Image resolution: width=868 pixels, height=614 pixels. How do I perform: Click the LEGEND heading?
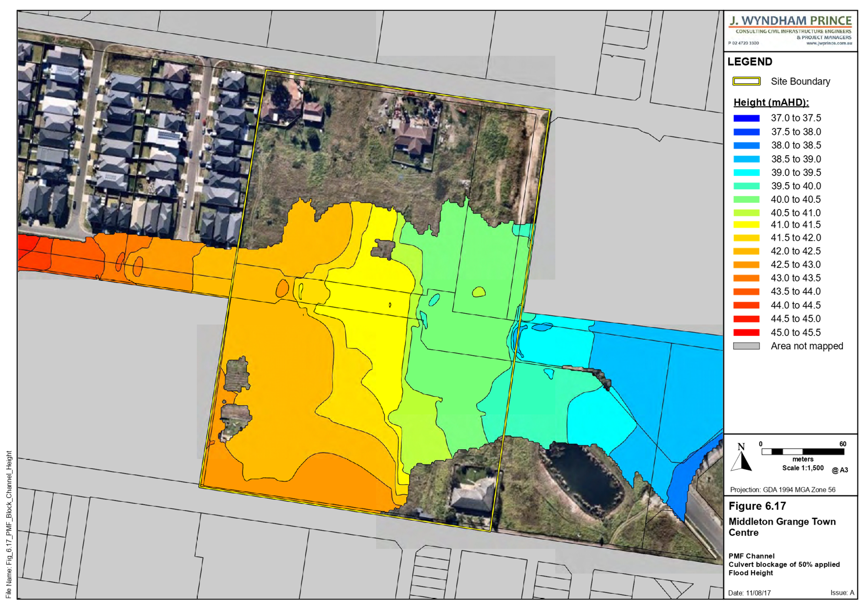point(750,62)
